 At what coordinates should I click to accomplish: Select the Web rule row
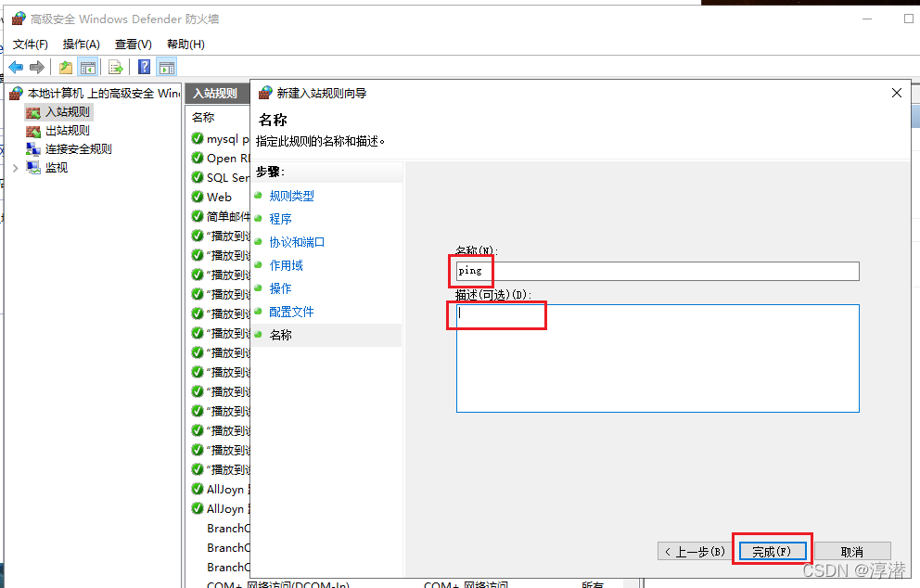[219, 198]
